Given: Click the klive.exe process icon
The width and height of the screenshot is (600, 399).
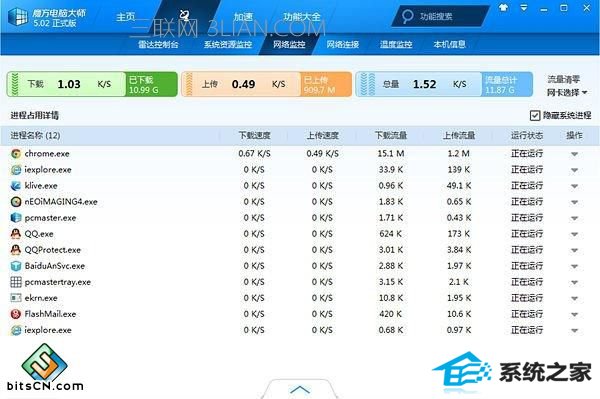Looking at the screenshot, I should 16,186.
